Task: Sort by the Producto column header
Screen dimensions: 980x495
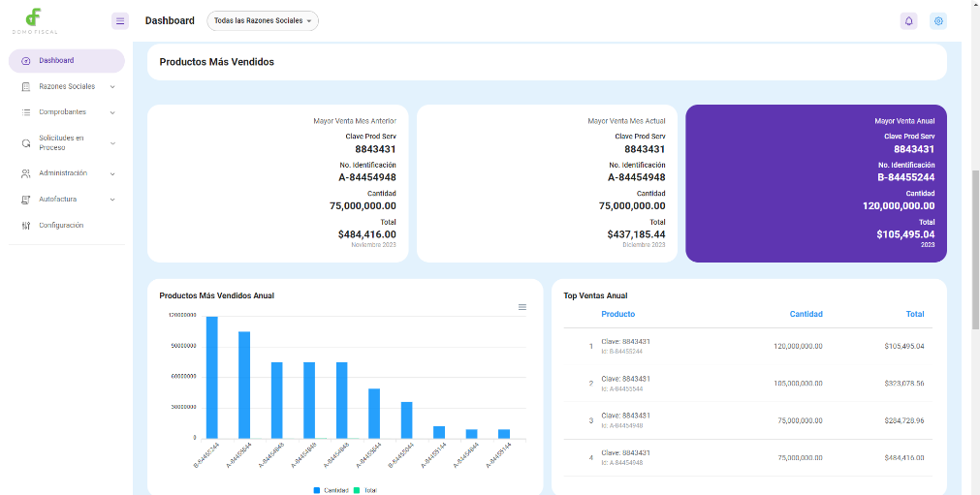Action: (618, 314)
